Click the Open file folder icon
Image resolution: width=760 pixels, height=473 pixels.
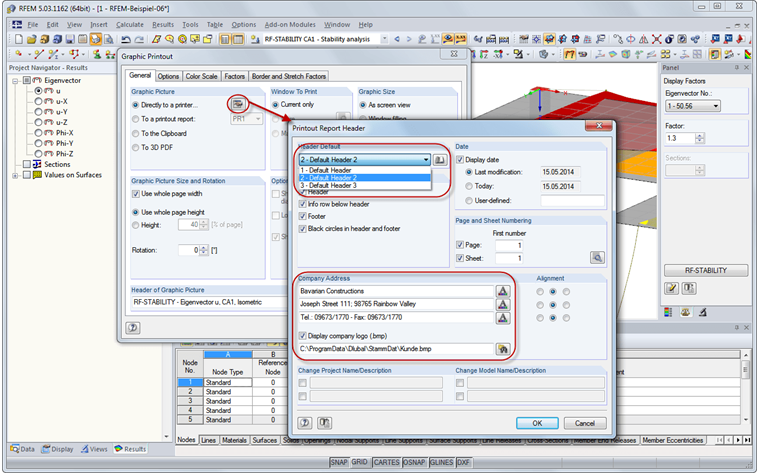[x=32, y=39]
